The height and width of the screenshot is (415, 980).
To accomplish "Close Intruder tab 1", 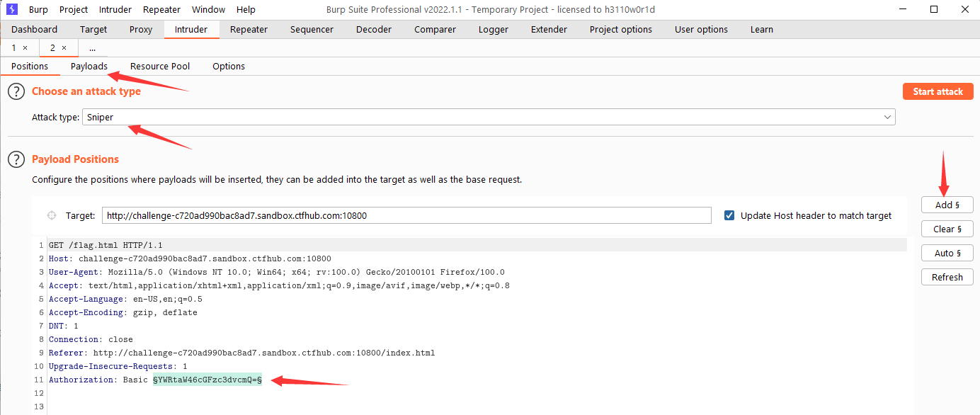I will click(x=25, y=48).
